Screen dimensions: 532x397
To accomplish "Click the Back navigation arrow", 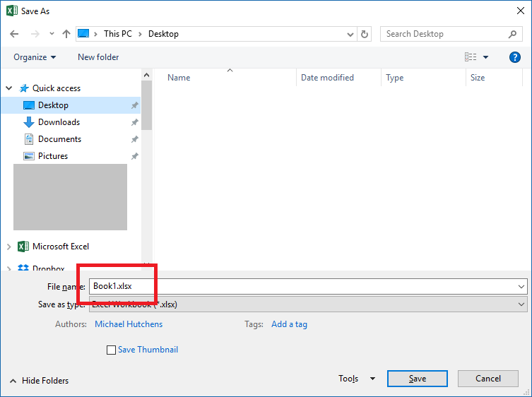I will pos(15,34).
